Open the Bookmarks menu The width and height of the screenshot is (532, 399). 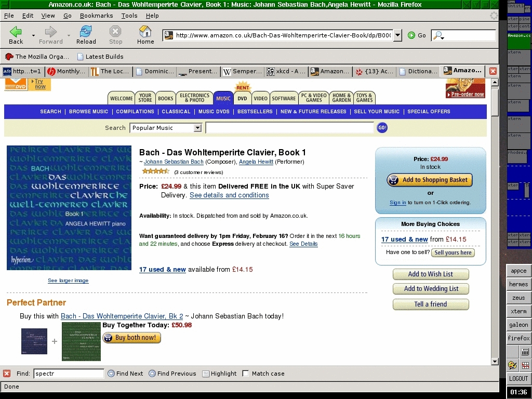(x=96, y=16)
